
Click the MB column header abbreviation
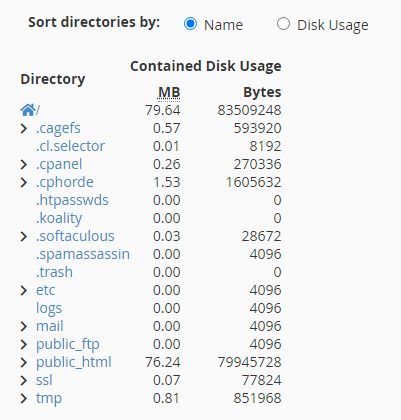(169, 92)
